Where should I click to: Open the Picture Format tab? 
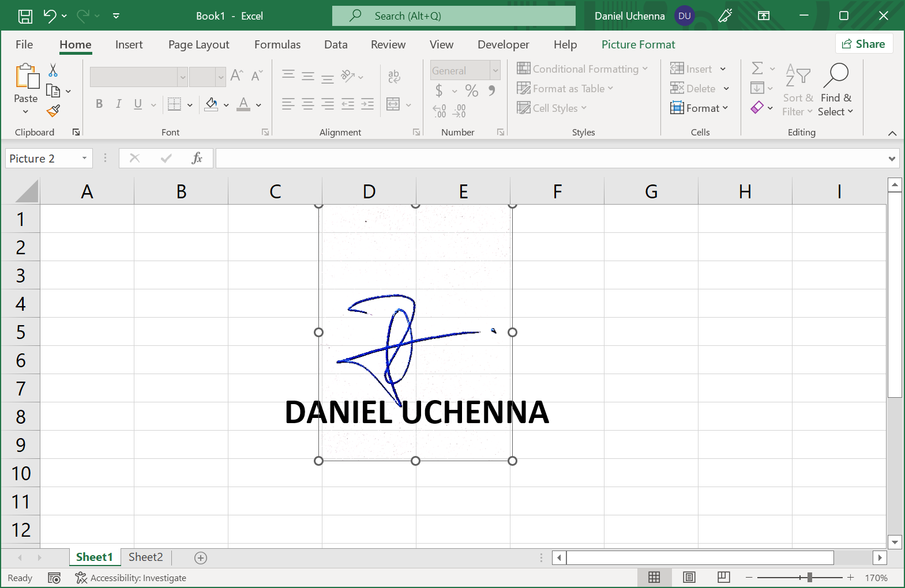638,44
